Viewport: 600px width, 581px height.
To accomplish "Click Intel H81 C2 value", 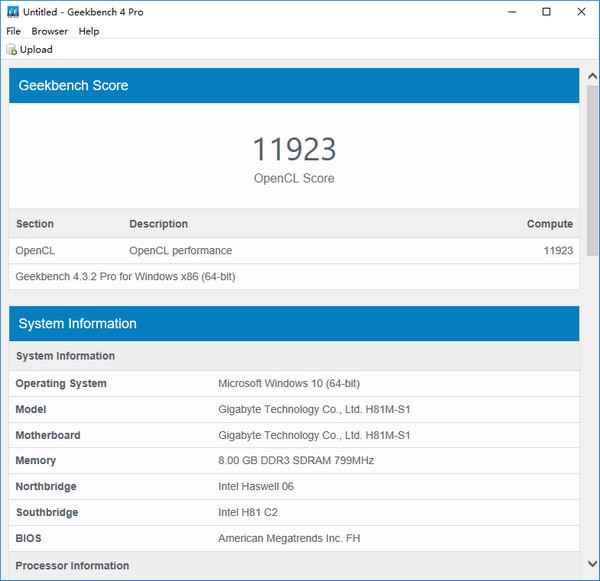I will (248, 512).
